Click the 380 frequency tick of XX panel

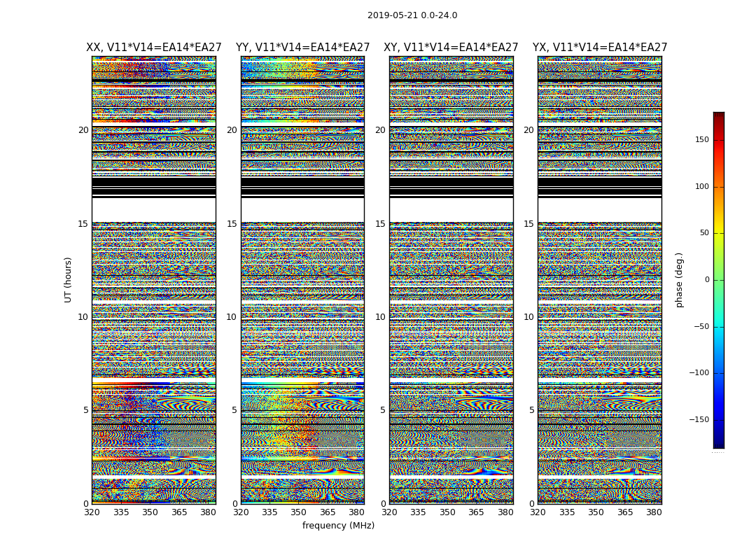pos(208,512)
